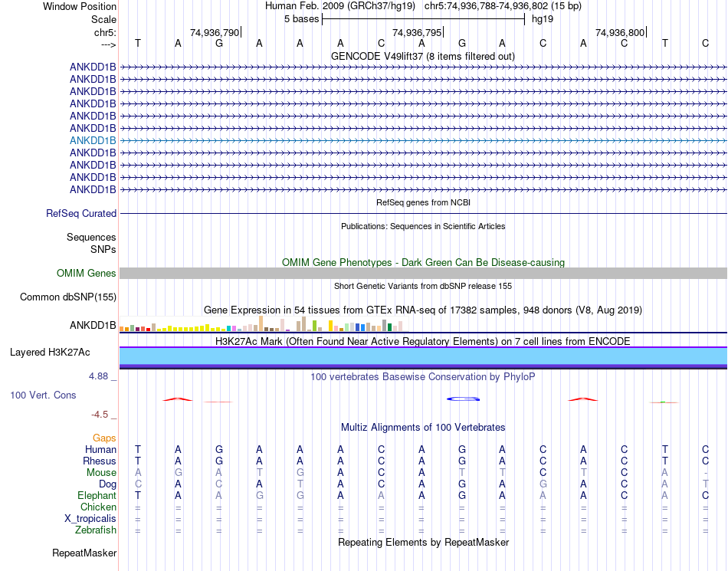Click the ANKDD1B label beside the GTEx bar chart
The image size is (728, 571).
pyautogui.click(x=93, y=325)
